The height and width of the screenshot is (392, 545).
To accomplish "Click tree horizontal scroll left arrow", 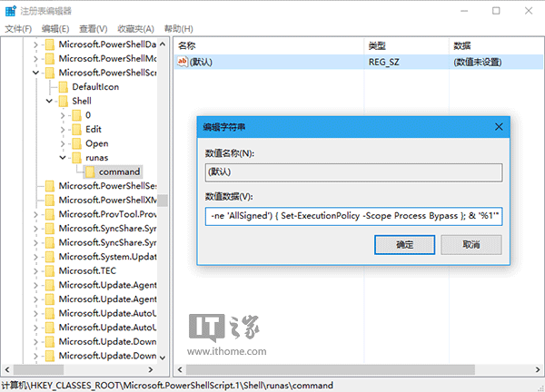I will click(x=7, y=370).
